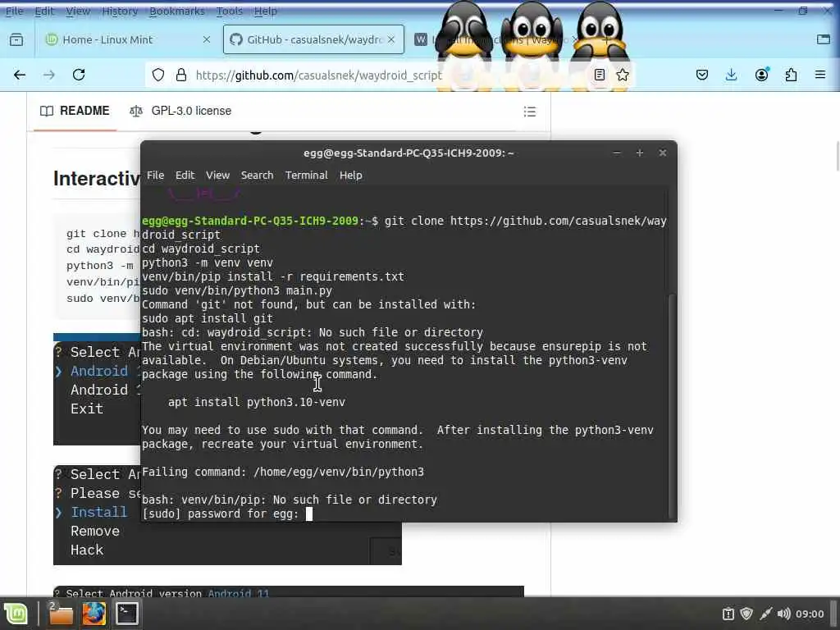
Task: Open the Firefox History menu
Action: pyautogui.click(x=120, y=11)
